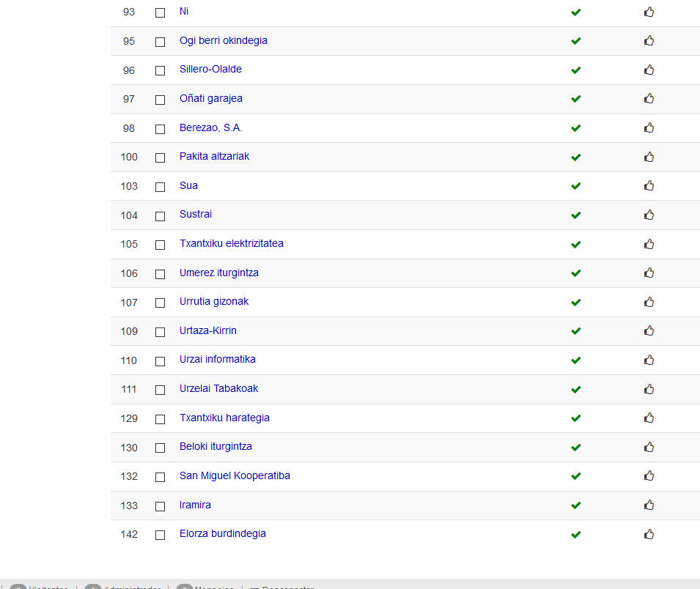Check the Urzai informatika row box
The width and height of the screenshot is (700, 589).
tap(161, 361)
